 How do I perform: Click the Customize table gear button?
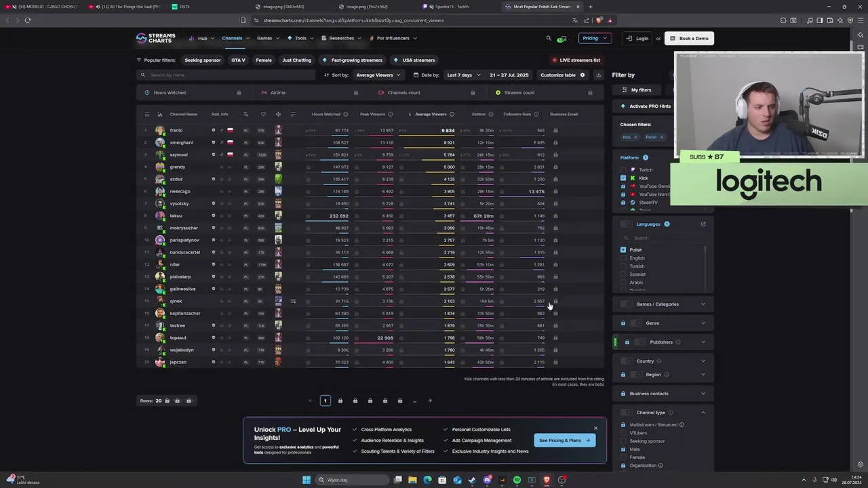[x=562, y=75]
